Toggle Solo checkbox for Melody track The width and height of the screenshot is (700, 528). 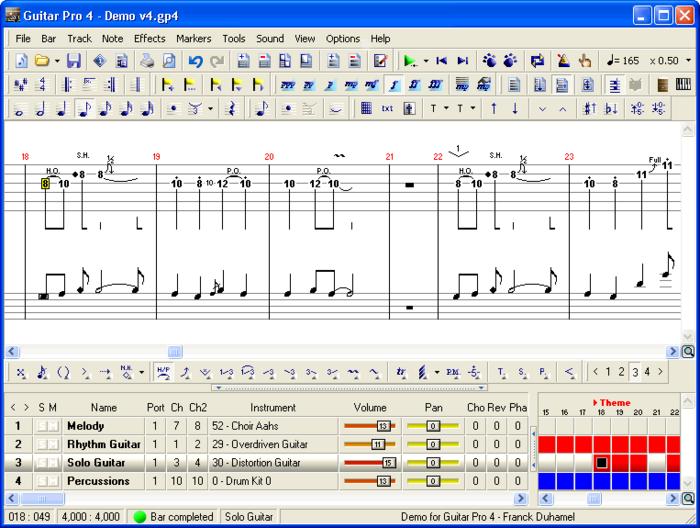point(42,426)
